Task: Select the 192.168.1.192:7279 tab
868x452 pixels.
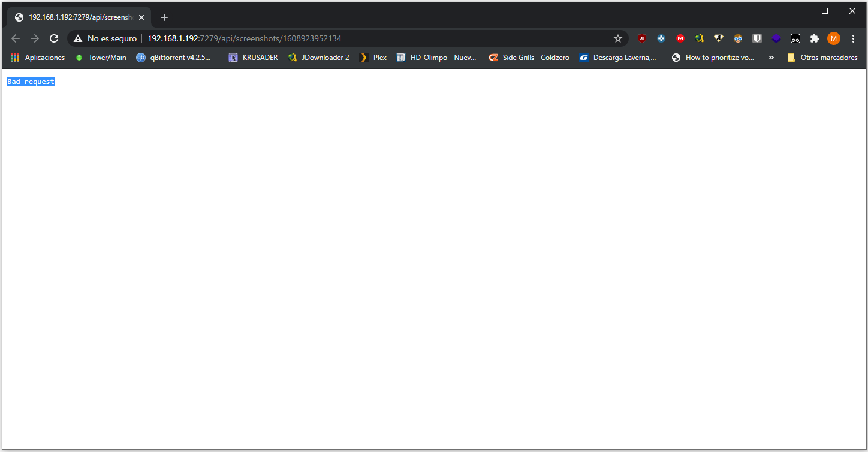Action: click(78, 17)
